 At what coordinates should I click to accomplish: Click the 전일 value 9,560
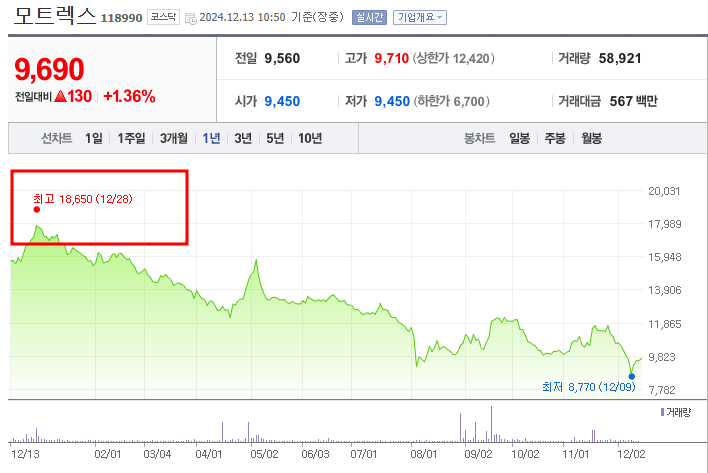[282, 58]
